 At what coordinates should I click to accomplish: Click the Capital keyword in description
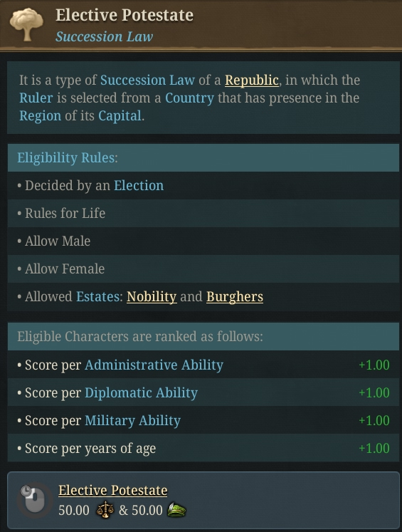click(x=120, y=116)
